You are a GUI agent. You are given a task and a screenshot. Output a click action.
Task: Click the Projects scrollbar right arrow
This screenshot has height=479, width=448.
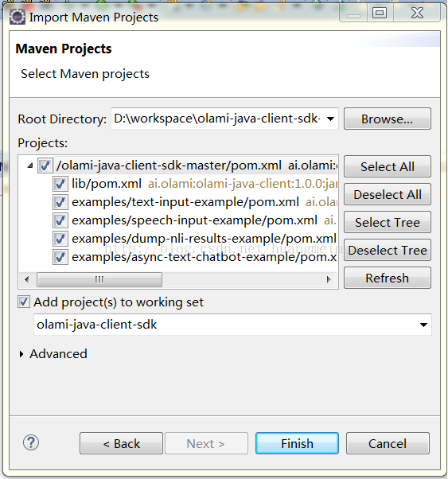(x=329, y=279)
